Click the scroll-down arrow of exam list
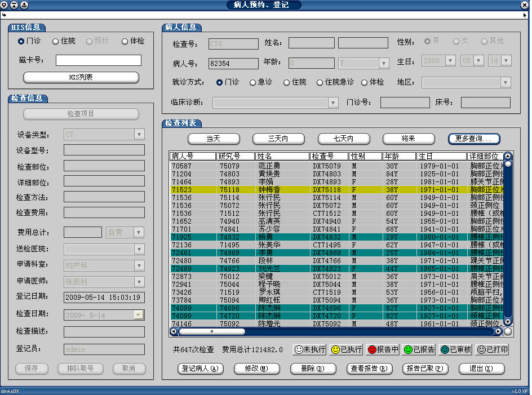The width and height of the screenshot is (532, 395). tap(507, 322)
